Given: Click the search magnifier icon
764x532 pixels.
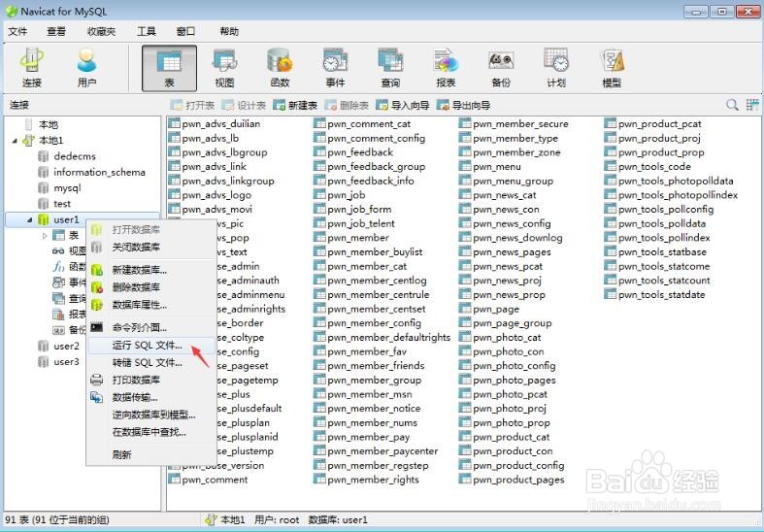Looking at the screenshot, I should [732, 105].
